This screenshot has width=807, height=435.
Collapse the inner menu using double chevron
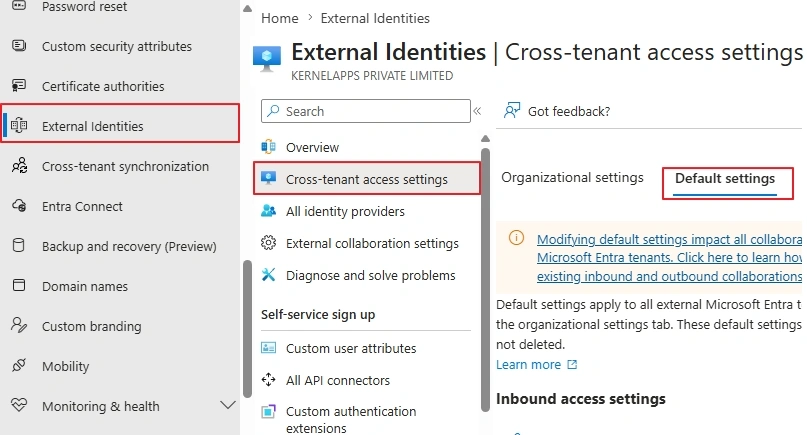point(477,111)
